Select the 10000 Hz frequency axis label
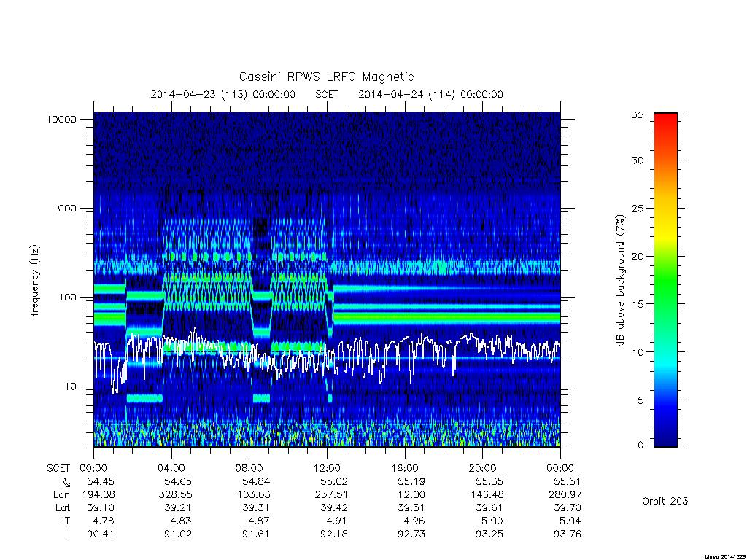The height and width of the screenshot is (560, 747). click(61, 119)
